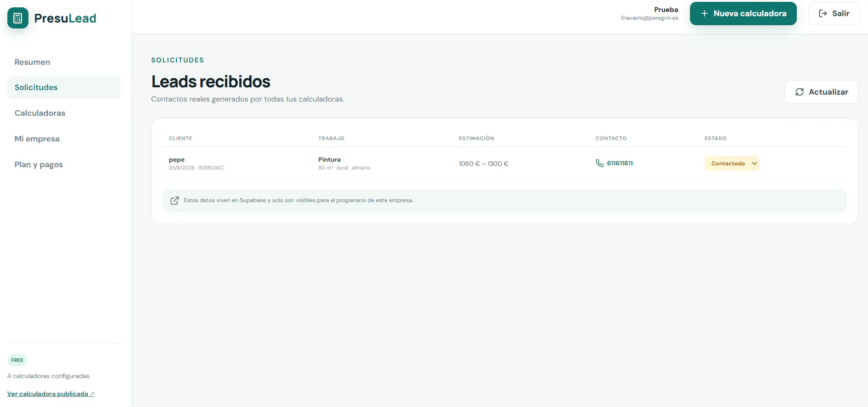Screen dimensions: 868x407
Task: Click the CLIENTE column header
Action: [180, 138]
